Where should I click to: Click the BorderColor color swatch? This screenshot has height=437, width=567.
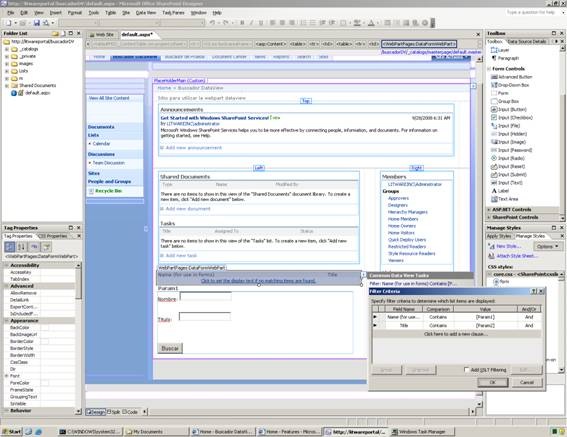[45, 341]
